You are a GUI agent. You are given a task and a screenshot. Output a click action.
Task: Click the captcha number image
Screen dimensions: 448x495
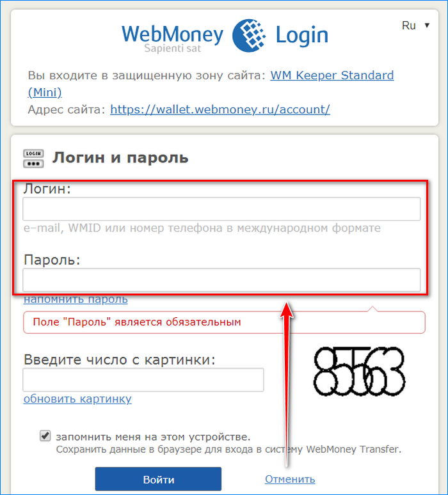(359, 371)
